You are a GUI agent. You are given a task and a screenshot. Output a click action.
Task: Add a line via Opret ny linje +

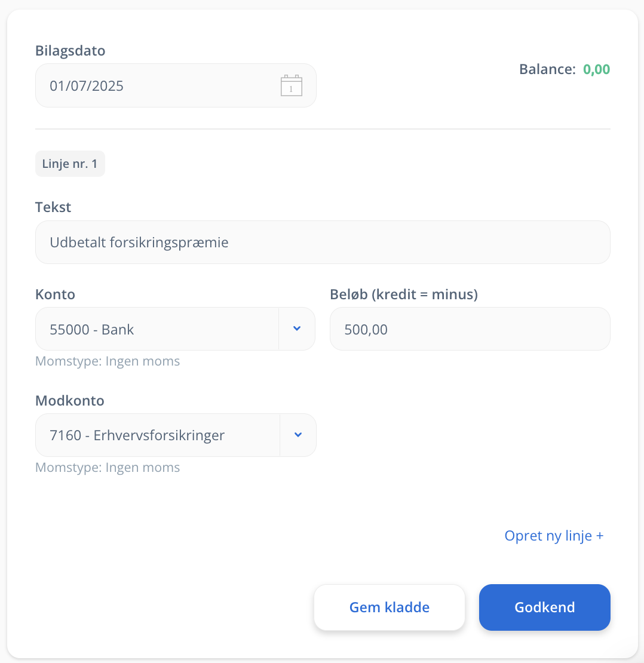(554, 536)
